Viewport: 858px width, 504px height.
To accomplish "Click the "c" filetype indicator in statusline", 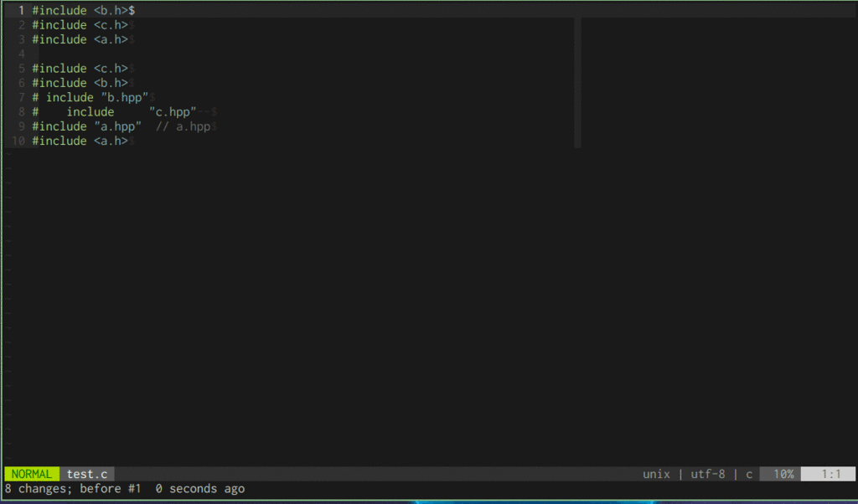I will 747,473.
